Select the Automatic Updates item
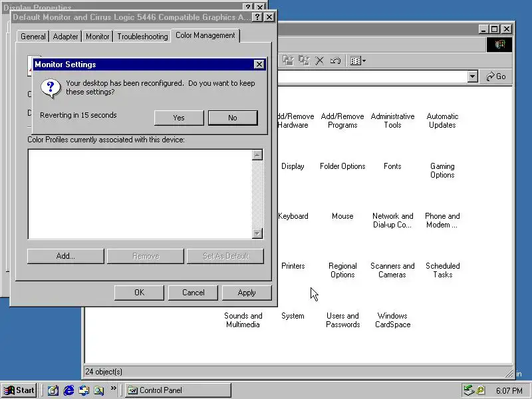Viewport: 532px width, 399px height. coord(442,120)
